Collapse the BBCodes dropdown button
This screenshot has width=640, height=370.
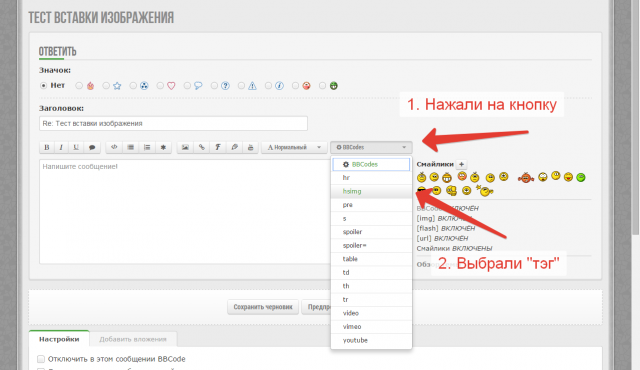(x=371, y=147)
